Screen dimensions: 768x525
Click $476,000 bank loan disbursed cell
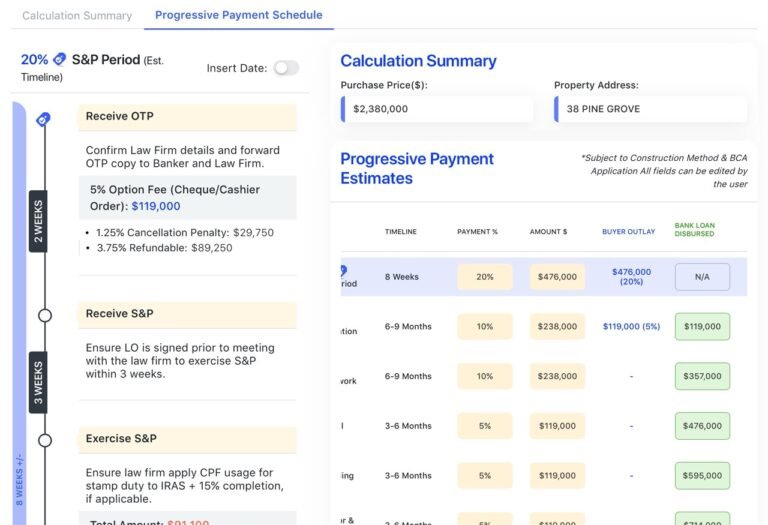click(x=702, y=426)
